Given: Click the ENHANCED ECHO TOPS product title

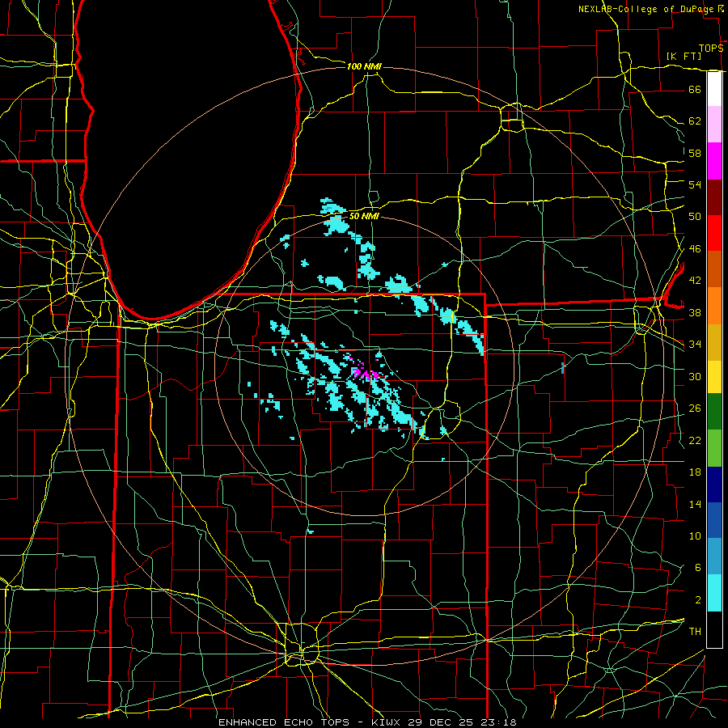Looking at the screenshot, I should coord(284,722).
